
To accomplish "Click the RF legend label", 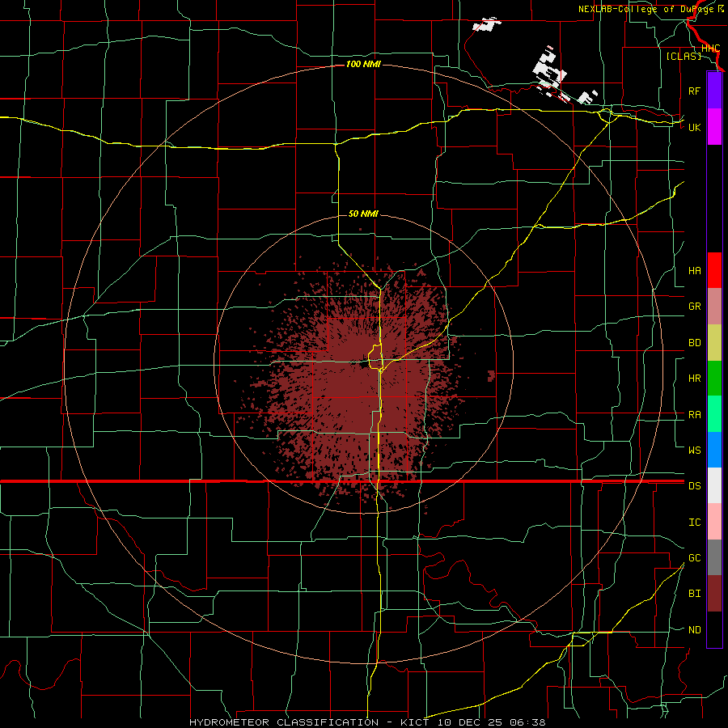I will coord(694,91).
